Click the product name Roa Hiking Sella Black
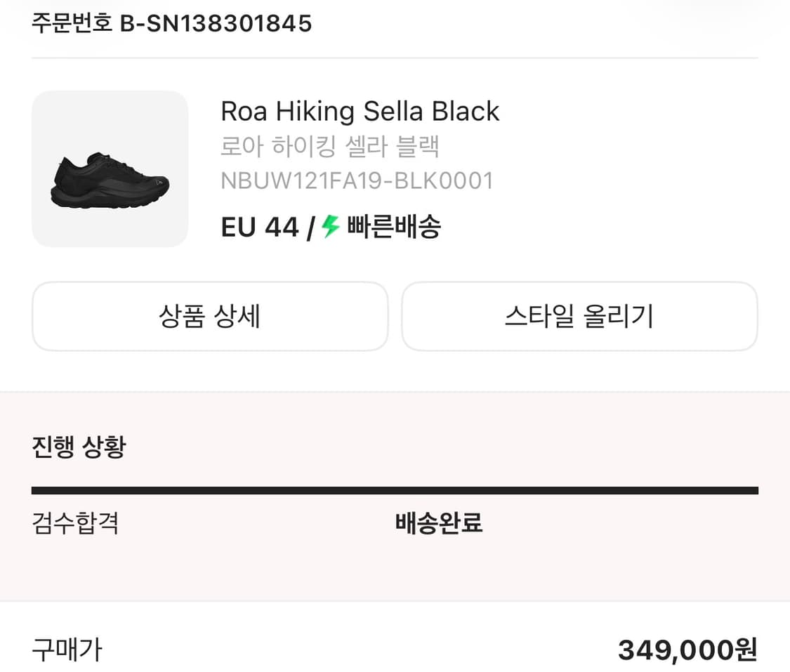Image resolution: width=790 pixels, height=672 pixels. (360, 111)
